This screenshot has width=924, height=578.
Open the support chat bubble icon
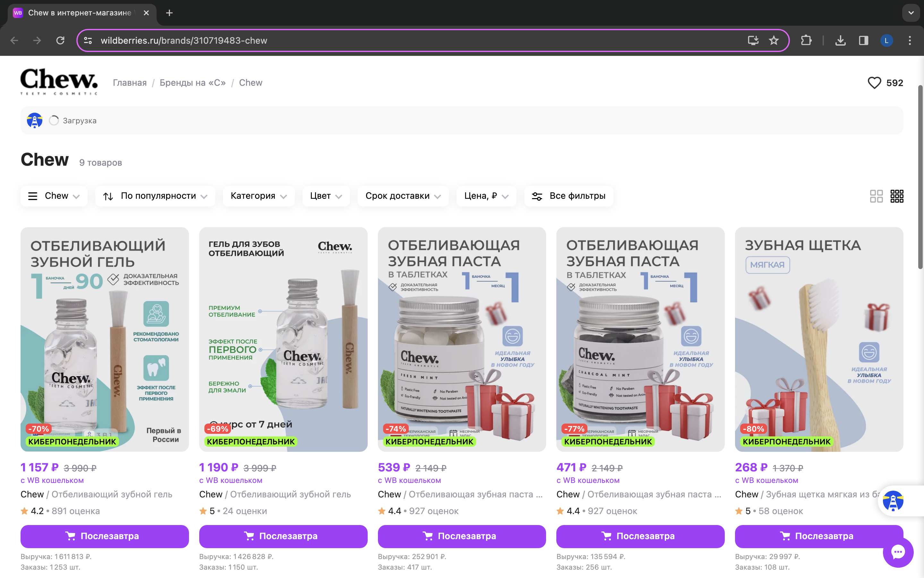898,552
